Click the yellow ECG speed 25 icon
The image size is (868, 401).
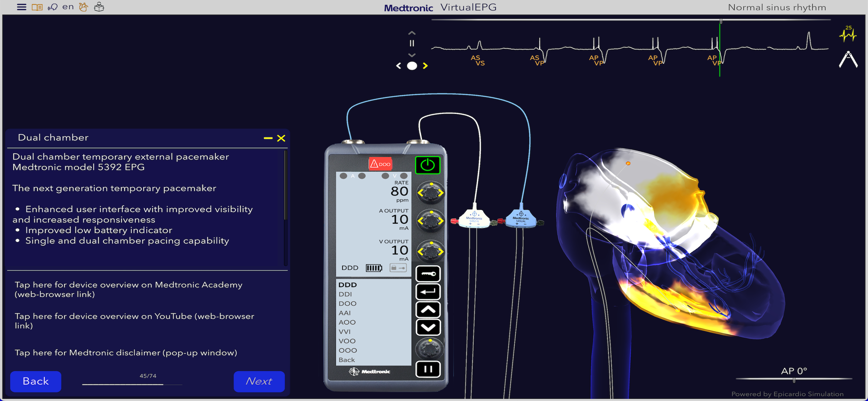(848, 34)
